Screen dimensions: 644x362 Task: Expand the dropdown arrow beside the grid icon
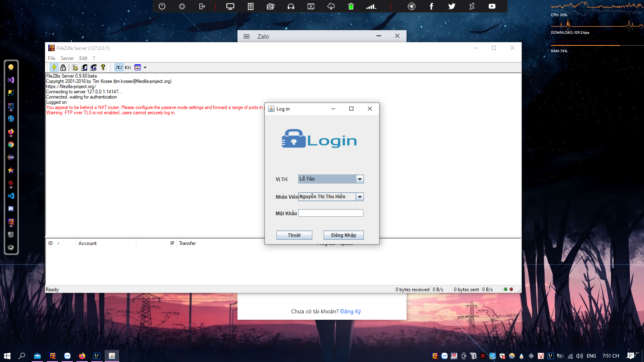coord(145,68)
